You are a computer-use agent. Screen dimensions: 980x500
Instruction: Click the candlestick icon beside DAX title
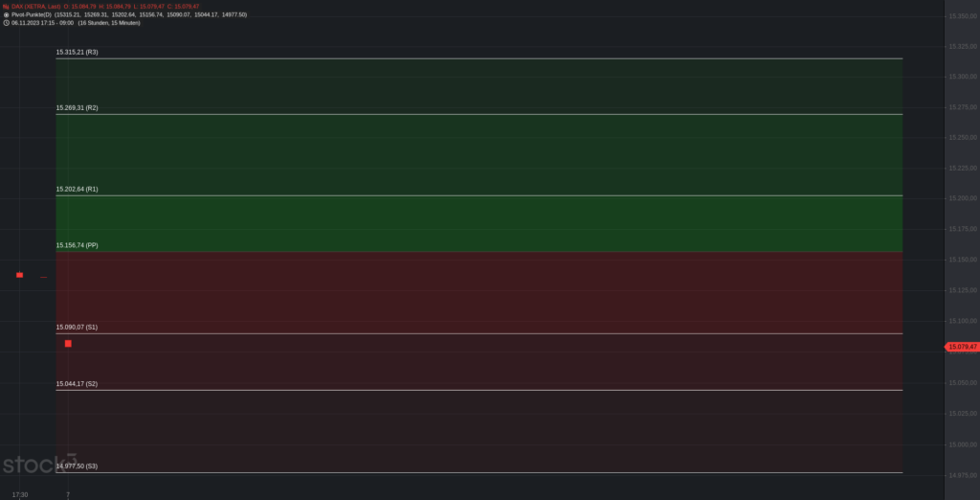(6, 7)
